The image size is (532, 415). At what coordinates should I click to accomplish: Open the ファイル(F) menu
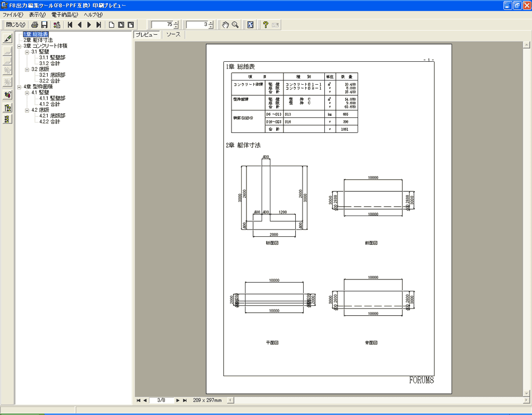pyautogui.click(x=13, y=15)
